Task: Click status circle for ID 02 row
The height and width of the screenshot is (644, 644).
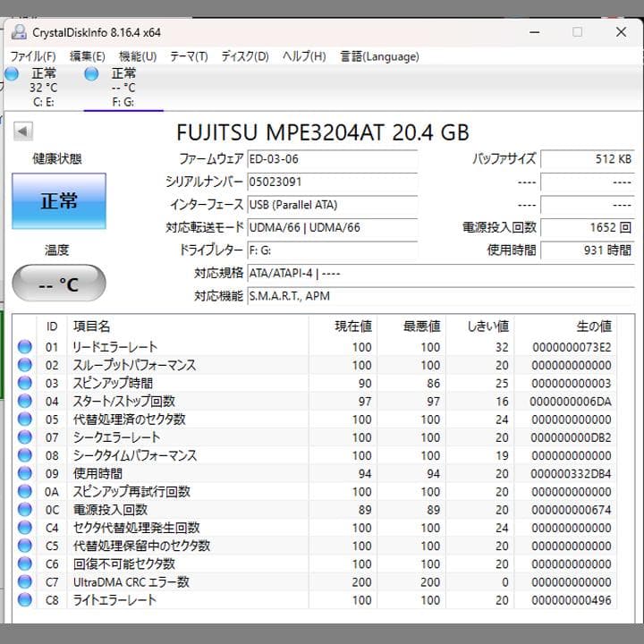Action: point(25,365)
